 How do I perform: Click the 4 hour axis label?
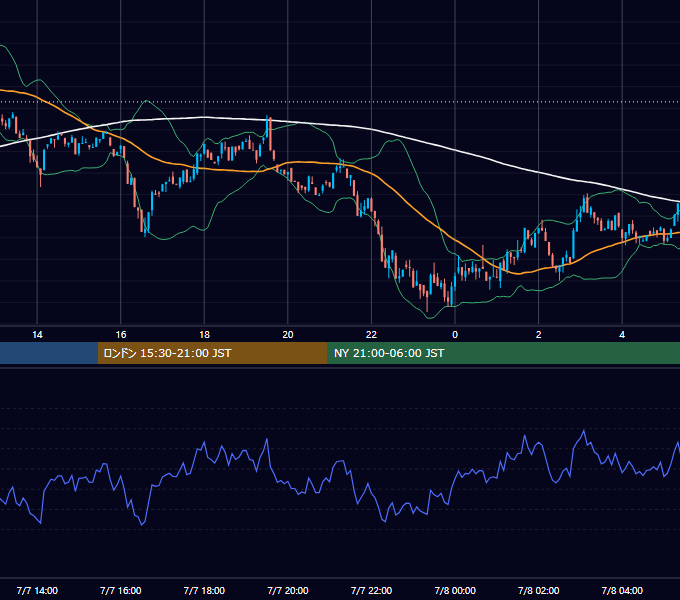[x=622, y=335]
